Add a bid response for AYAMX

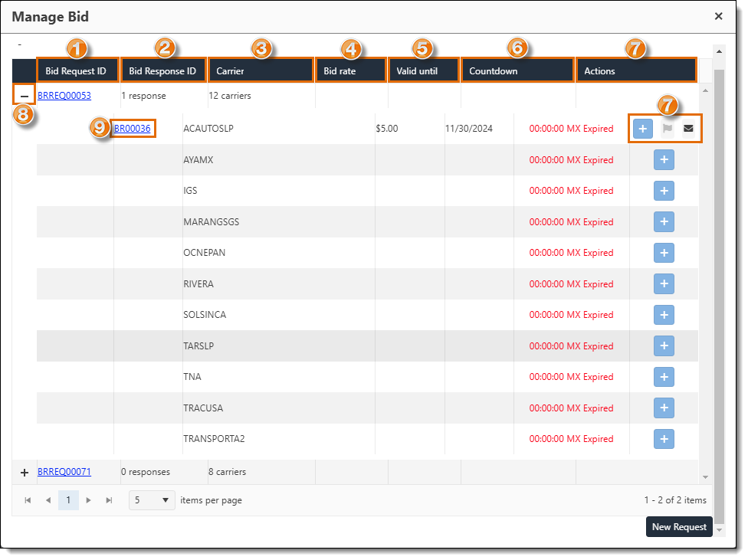pyautogui.click(x=664, y=160)
